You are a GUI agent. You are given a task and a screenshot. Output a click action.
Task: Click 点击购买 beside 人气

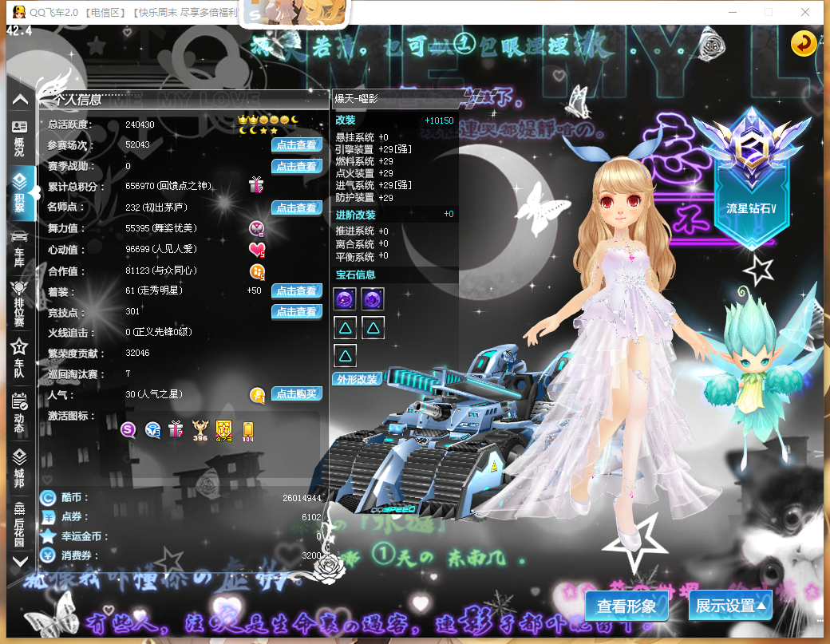pos(296,393)
